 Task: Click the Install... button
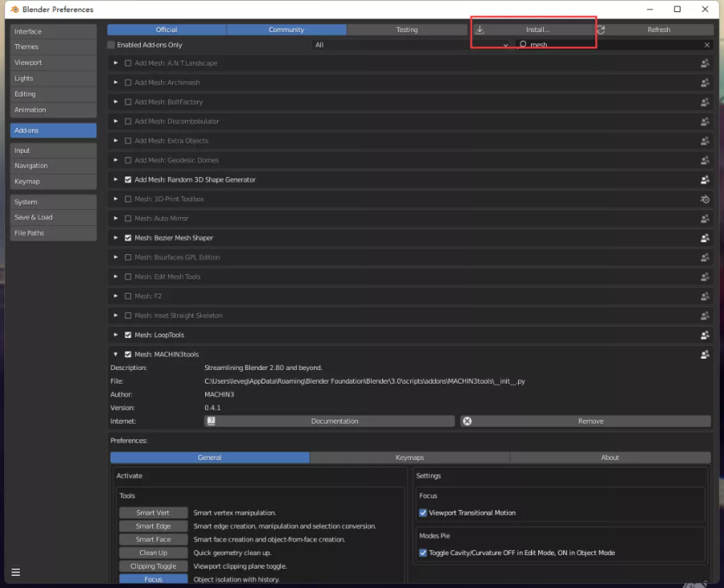532,30
